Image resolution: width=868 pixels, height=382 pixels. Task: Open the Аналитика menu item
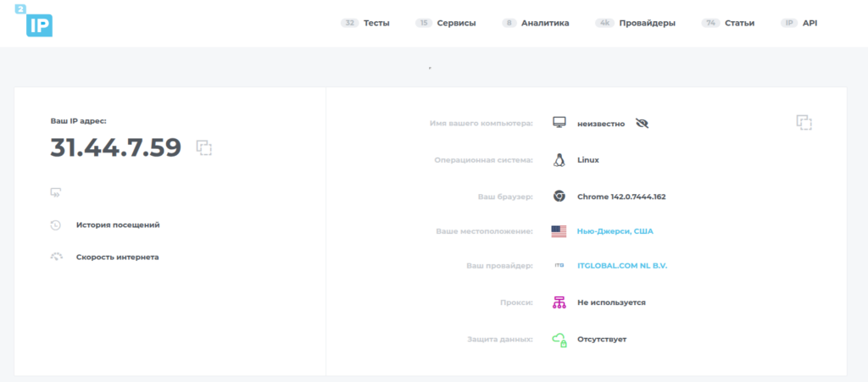pos(544,23)
